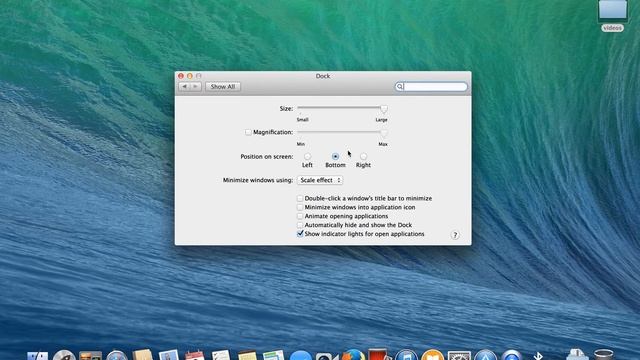Open the Scale effect minimize dropdown
Image resolution: width=640 pixels, height=360 pixels.
tap(320, 180)
